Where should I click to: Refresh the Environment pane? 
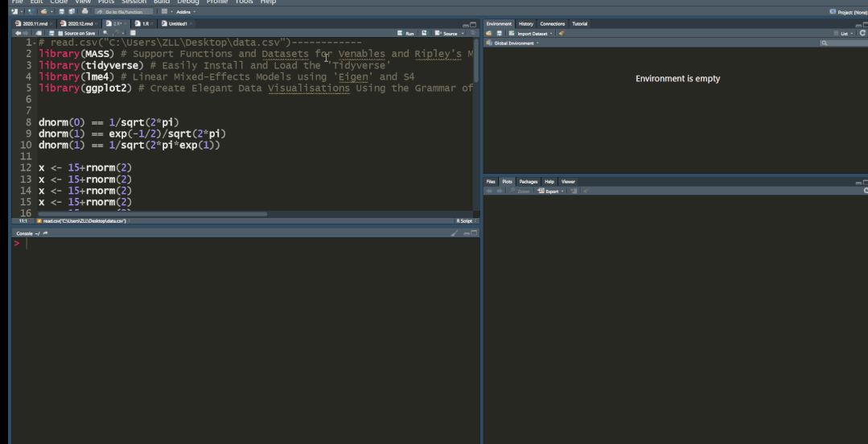(x=863, y=33)
